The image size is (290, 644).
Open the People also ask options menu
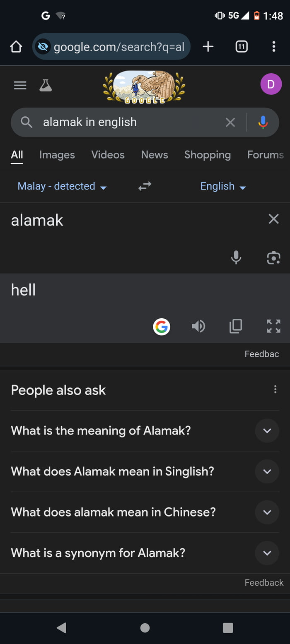pyautogui.click(x=275, y=389)
